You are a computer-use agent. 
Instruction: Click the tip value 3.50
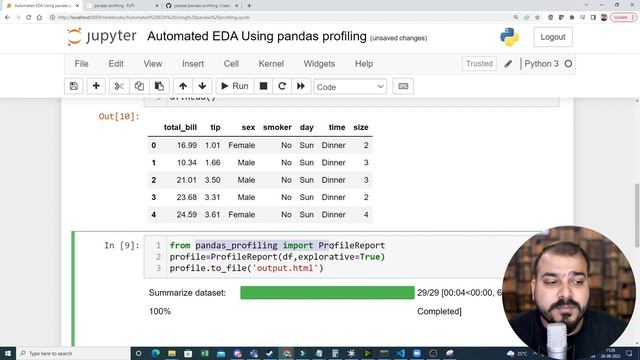click(x=213, y=180)
